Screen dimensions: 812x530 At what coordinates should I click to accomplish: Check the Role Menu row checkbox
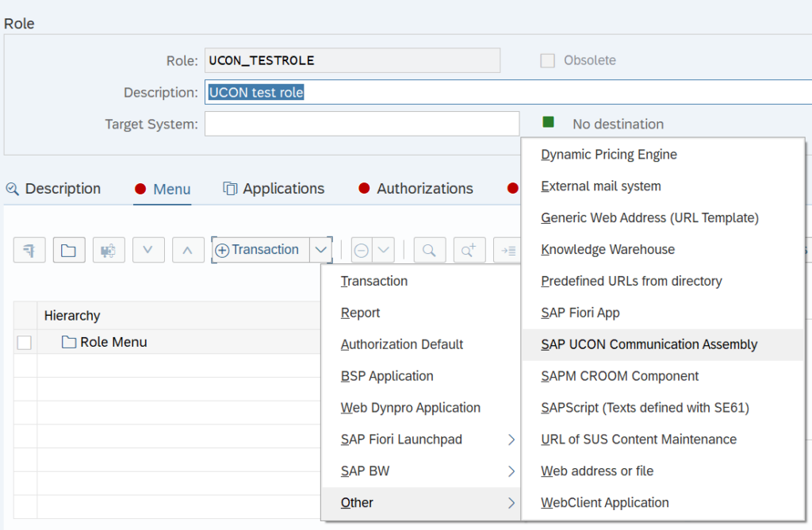25,343
